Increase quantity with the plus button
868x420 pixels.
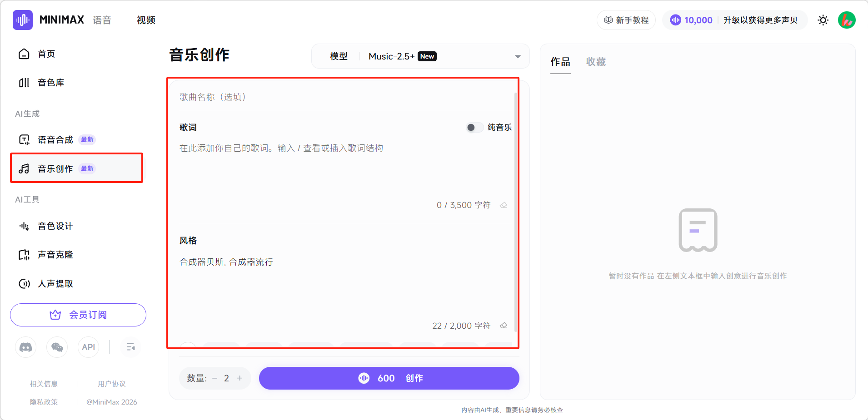coord(240,378)
